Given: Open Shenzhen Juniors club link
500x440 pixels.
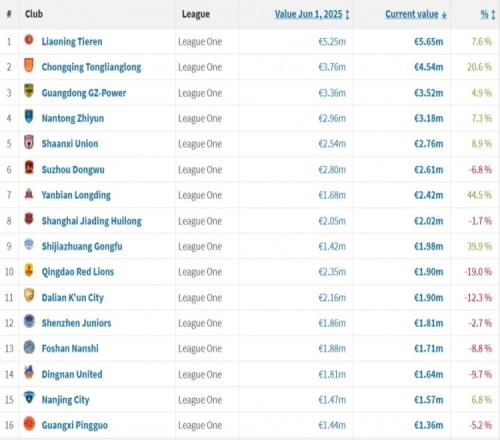Looking at the screenshot, I should coord(76,323).
